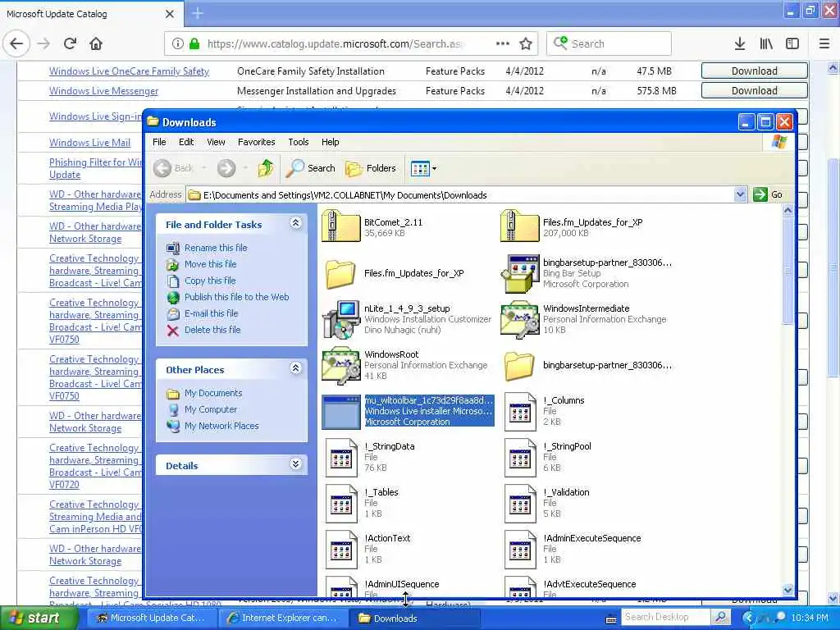Click Firefox Search box

click(x=609, y=43)
